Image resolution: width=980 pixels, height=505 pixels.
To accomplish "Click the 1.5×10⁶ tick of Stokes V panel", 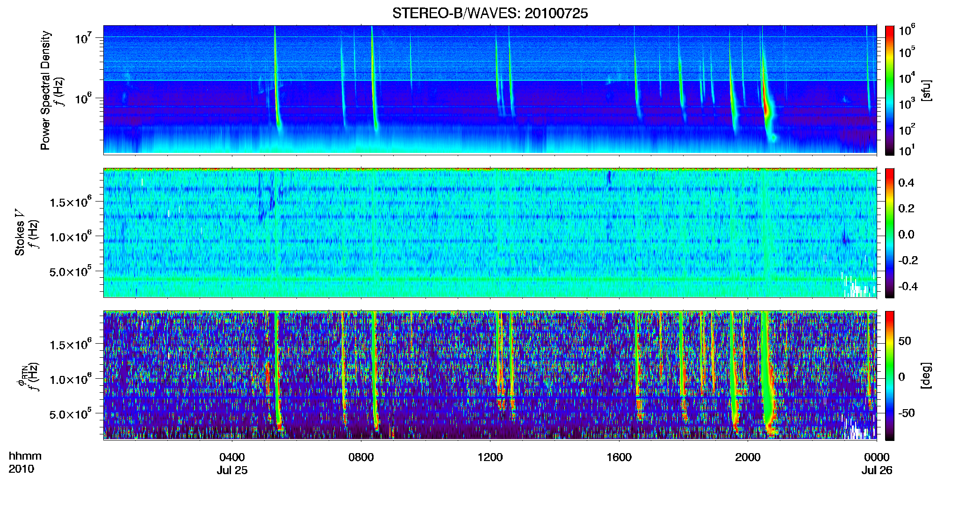I will click(71, 202).
